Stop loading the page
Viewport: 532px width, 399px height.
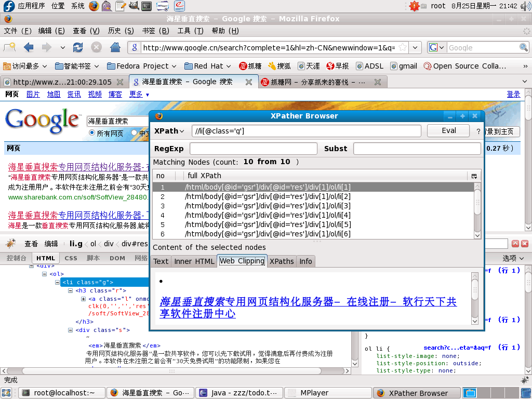(x=96, y=47)
